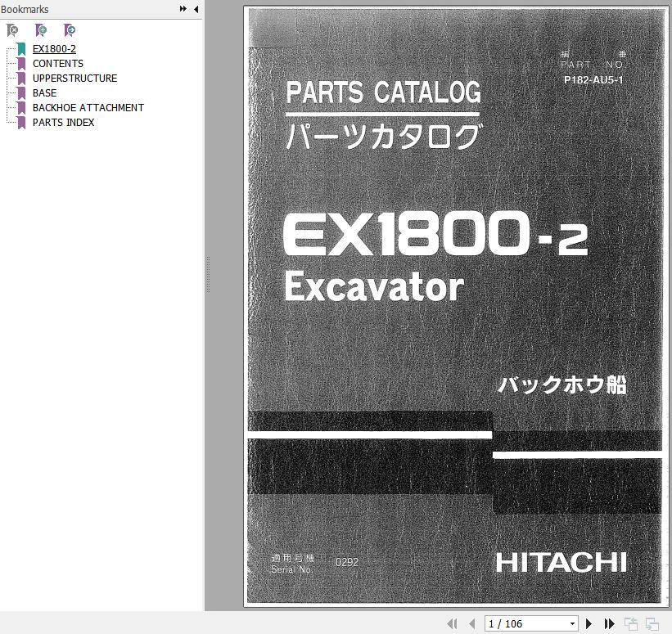
Task: Open the page number dropdown arrow
Action: (573, 623)
